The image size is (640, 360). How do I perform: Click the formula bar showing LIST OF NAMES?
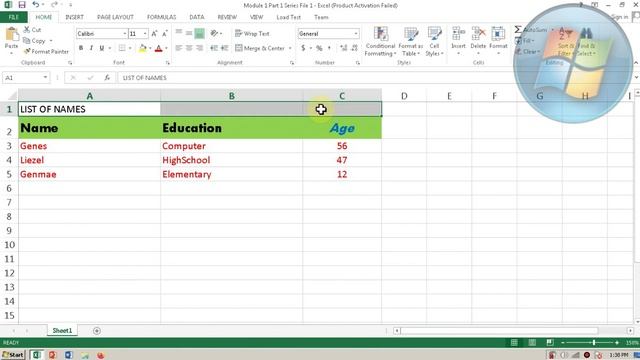(x=314, y=78)
